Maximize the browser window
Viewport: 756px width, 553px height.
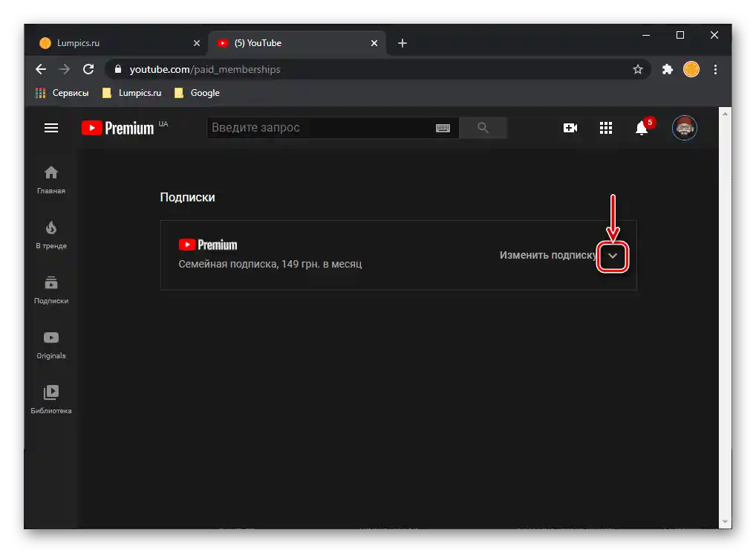pos(680,35)
